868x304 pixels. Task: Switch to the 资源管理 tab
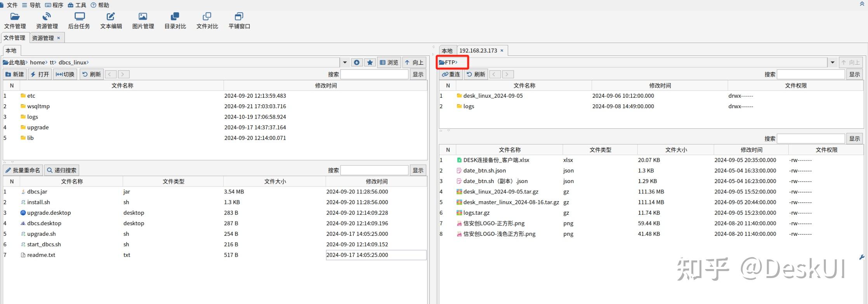click(x=43, y=38)
